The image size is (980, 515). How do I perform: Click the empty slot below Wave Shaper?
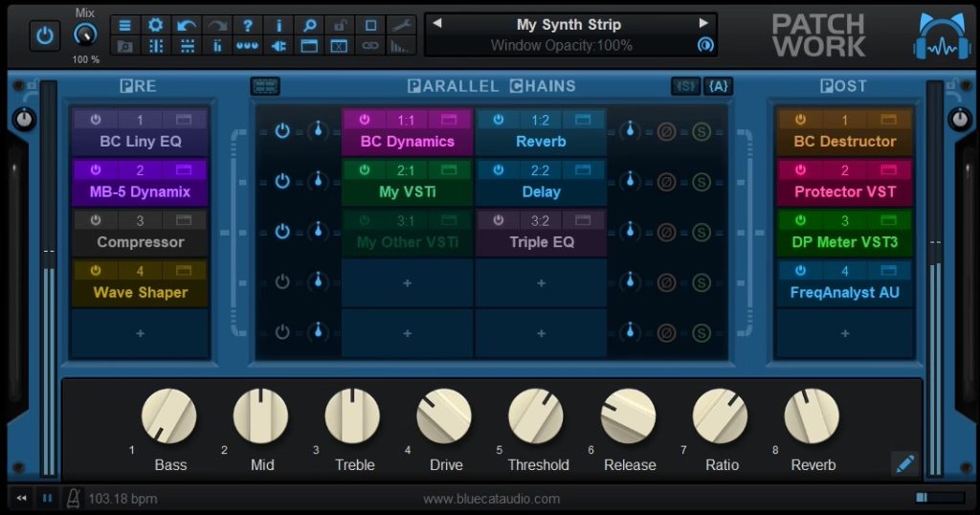pos(140,333)
